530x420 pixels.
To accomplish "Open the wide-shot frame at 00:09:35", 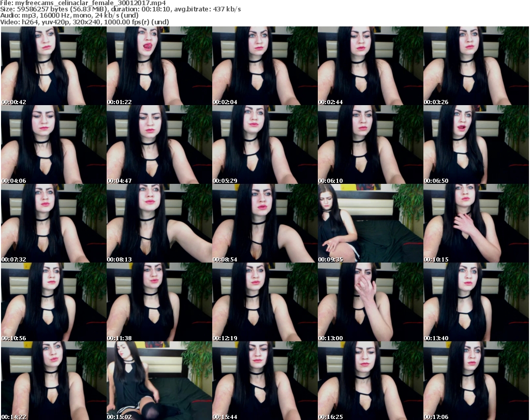I will click(x=370, y=224).
